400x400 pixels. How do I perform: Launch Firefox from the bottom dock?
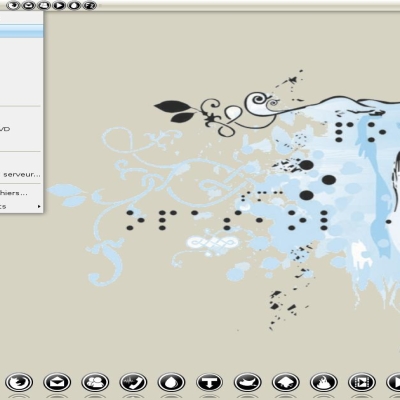tap(19, 382)
